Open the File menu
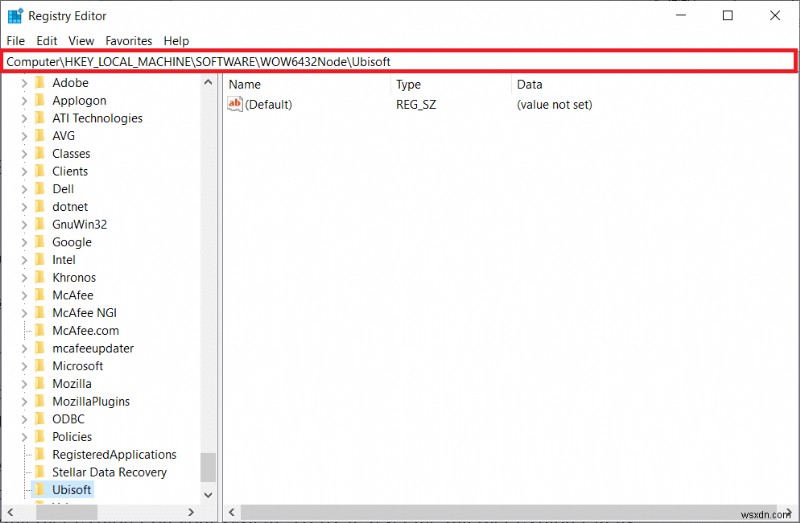Viewport: 800px width, 523px height. pyautogui.click(x=15, y=41)
